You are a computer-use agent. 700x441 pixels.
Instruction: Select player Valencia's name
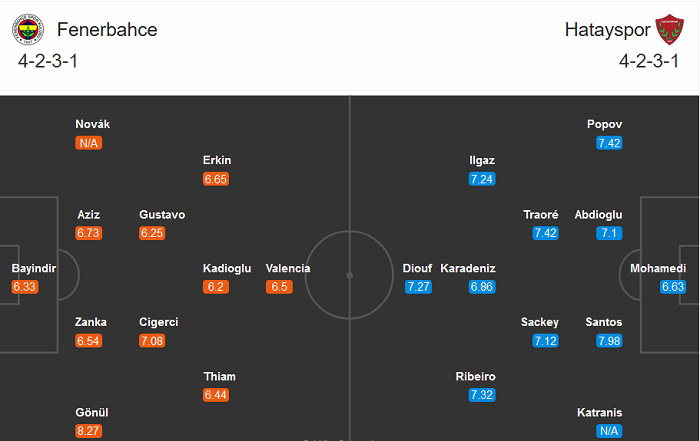[288, 268]
